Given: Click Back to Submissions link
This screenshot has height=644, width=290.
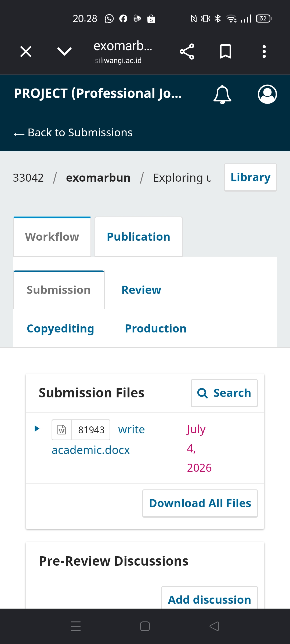Looking at the screenshot, I should point(73,133).
